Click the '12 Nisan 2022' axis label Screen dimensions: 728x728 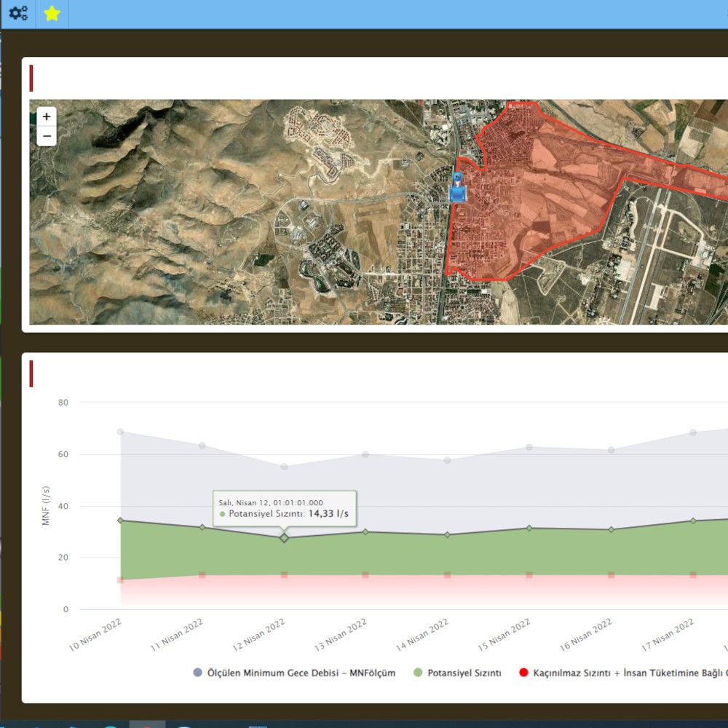coord(258,635)
